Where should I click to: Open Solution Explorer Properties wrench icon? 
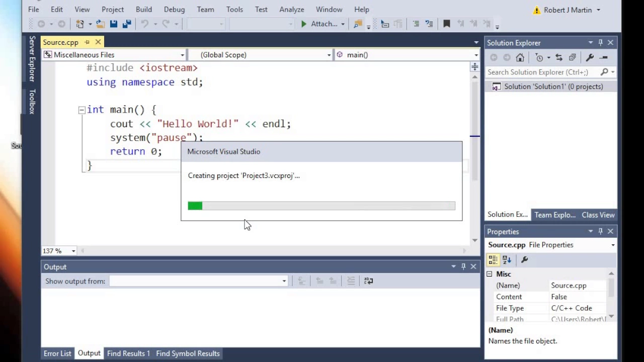pos(590,57)
